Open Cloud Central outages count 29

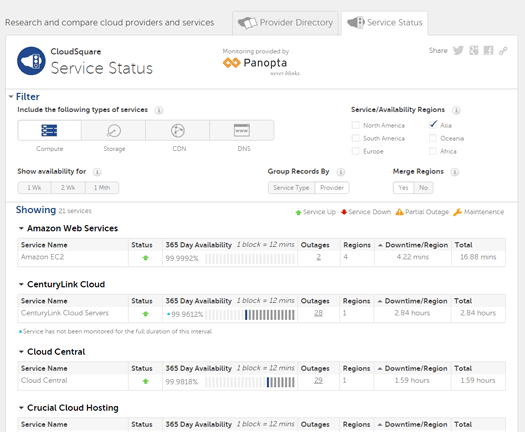tap(318, 380)
